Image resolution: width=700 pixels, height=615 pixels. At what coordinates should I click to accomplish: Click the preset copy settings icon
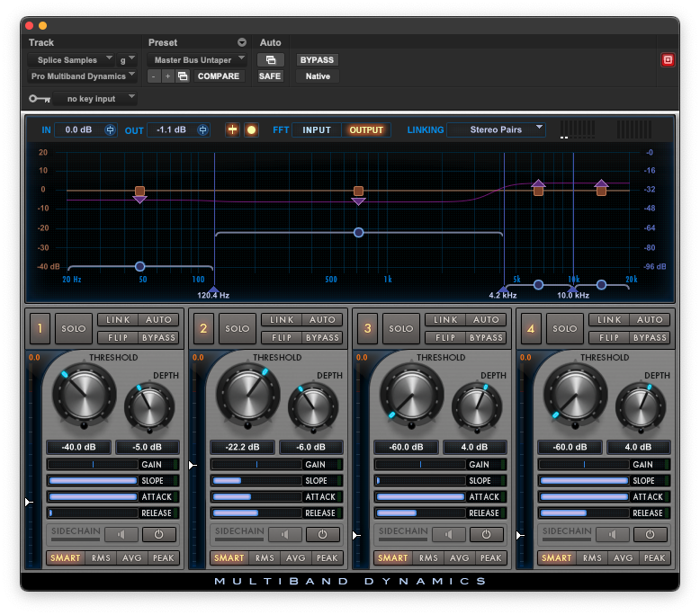(183, 76)
